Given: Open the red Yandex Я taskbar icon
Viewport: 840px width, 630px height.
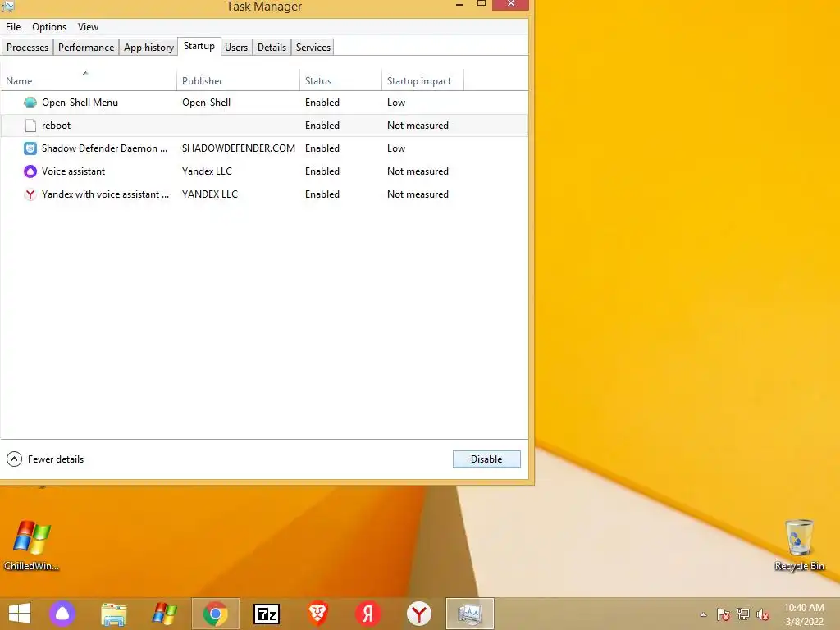Looking at the screenshot, I should coord(368,614).
